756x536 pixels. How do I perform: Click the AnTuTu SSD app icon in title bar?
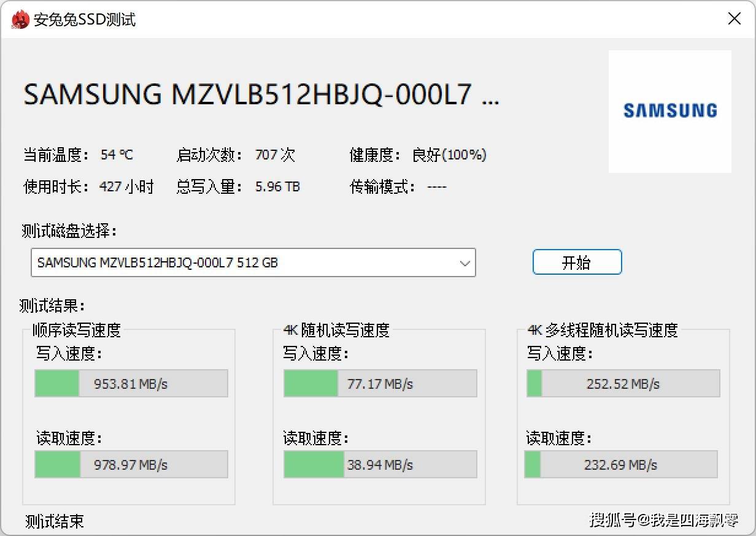(x=20, y=19)
